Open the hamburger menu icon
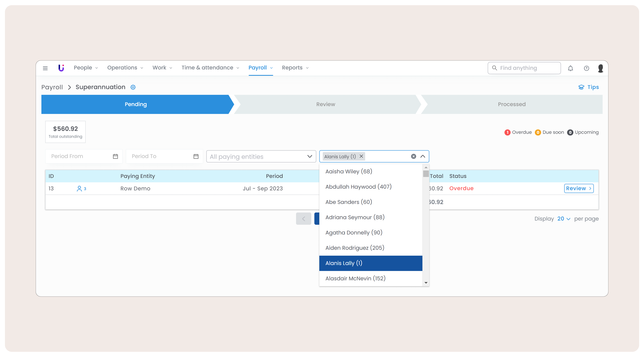Image resolution: width=644 pixels, height=357 pixels. coord(45,68)
